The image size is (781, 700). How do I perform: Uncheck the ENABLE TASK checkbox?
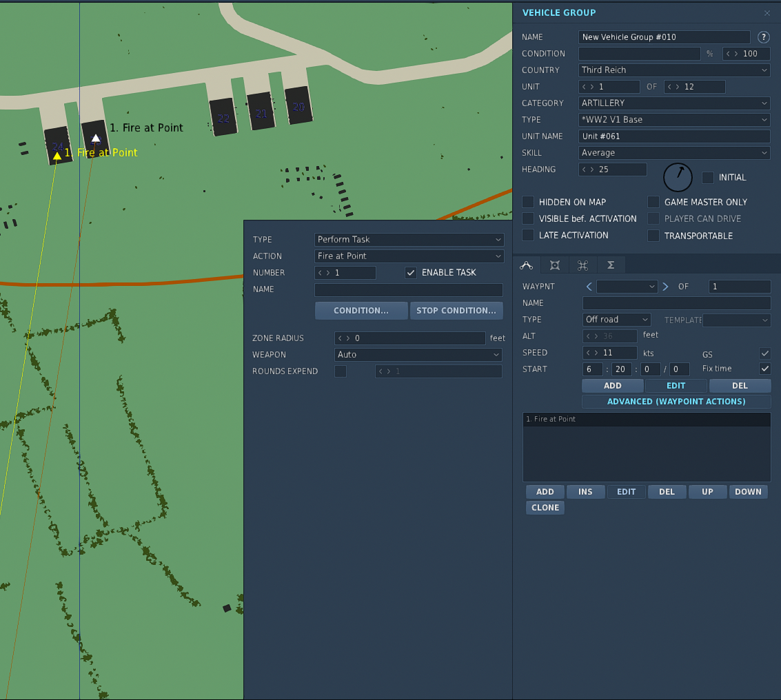tap(410, 272)
